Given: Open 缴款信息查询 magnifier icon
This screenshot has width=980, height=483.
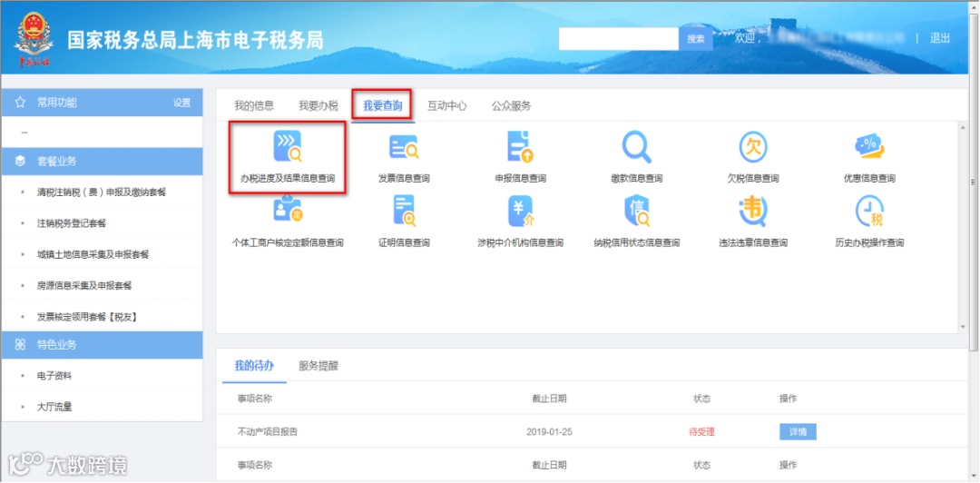Looking at the screenshot, I should pyautogui.click(x=636, y=146).
